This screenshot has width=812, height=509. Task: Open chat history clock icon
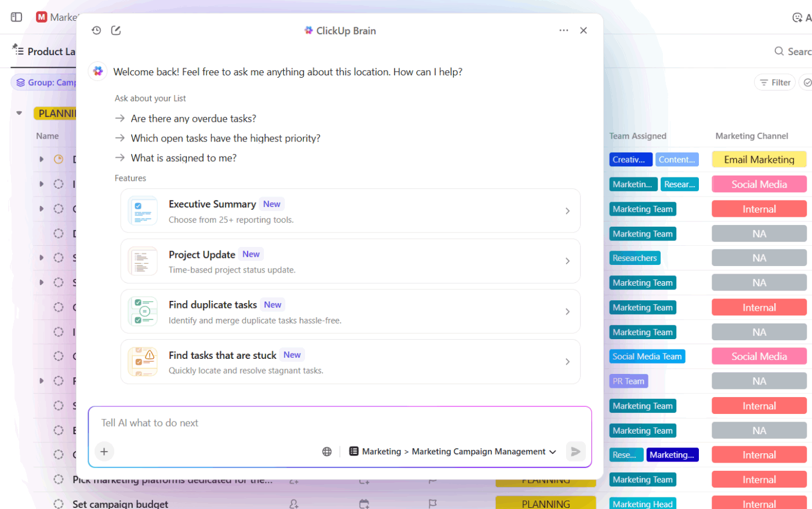click(x=96, y=31)
